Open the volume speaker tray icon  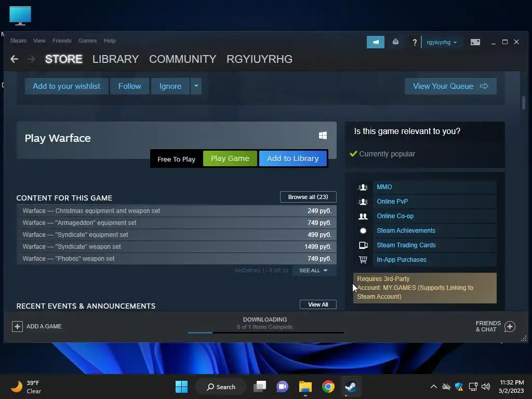tap(486, 387)
